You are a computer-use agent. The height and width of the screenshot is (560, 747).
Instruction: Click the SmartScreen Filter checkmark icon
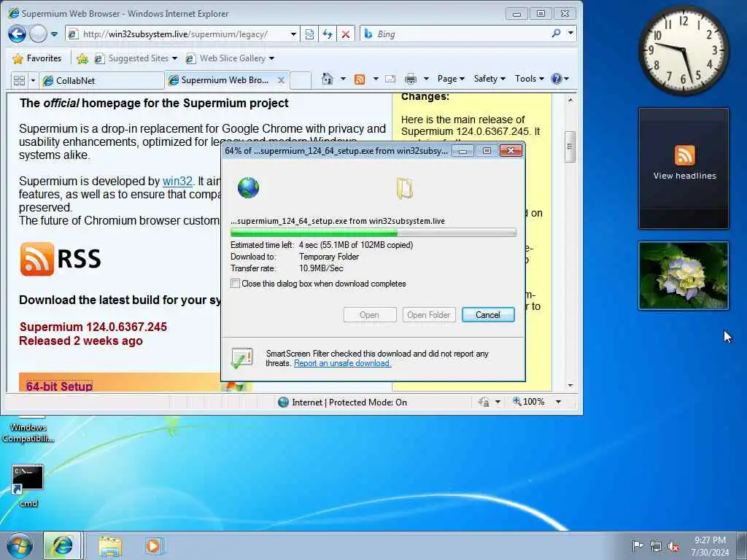[x=241, y=359]
